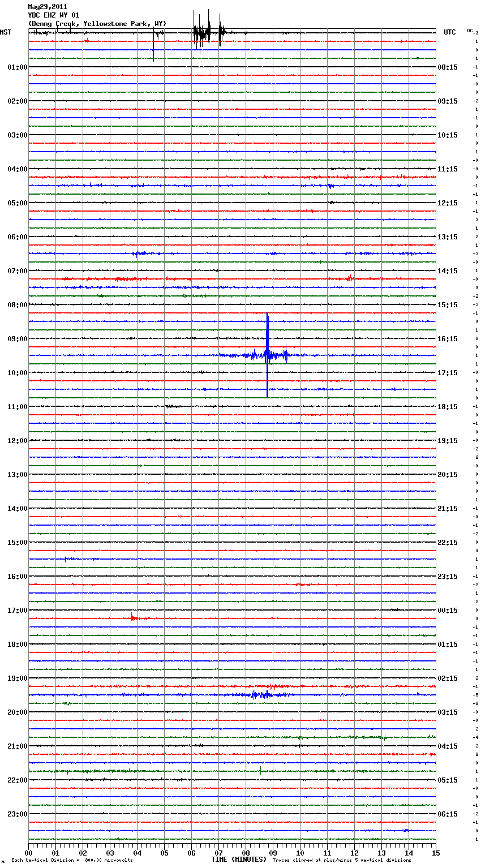481x868 pixels.
Task: Click the 16:15 UTC time label
Action: [448, 339]
